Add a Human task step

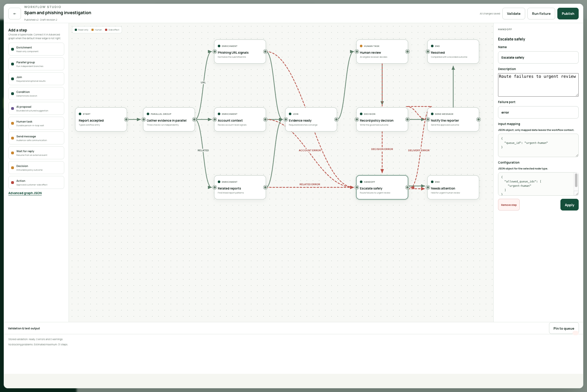(x=36, y=123)
